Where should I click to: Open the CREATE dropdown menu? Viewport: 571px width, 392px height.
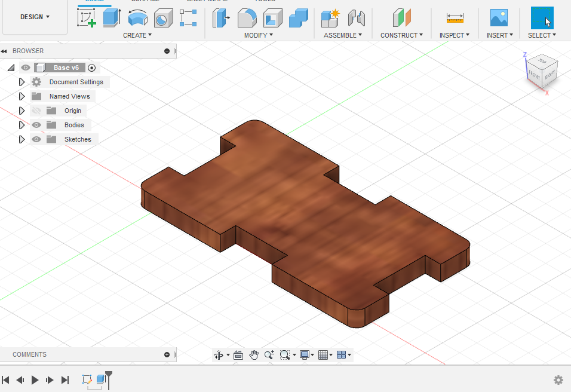pyautogui.click(x=137, y=35)
